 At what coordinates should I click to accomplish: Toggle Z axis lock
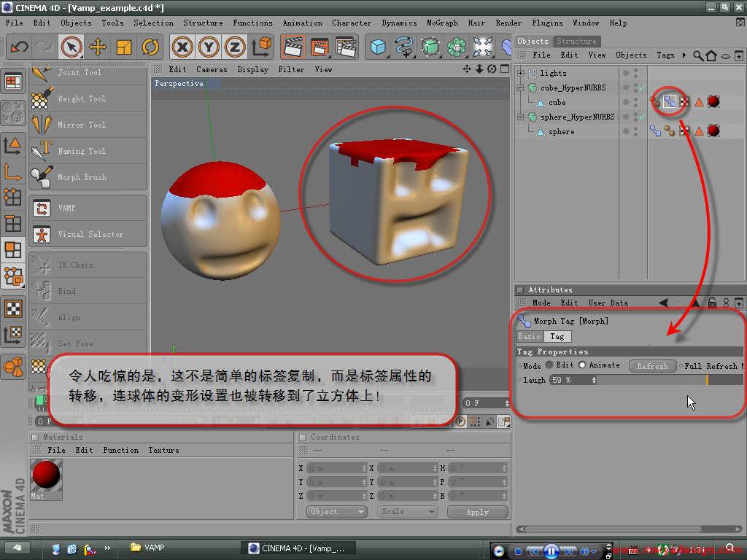point(235,47)
